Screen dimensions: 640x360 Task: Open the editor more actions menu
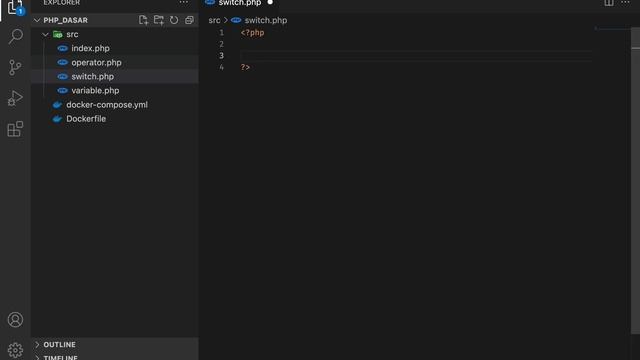pos(625,2)
